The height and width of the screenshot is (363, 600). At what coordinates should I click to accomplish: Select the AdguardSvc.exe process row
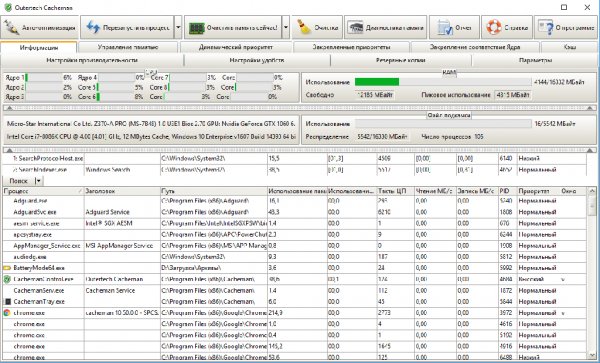295,212
